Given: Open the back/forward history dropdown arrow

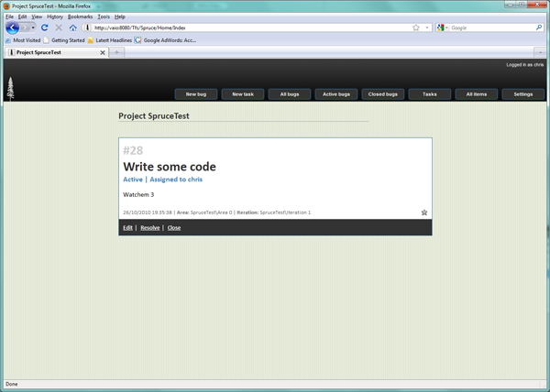Looking at the screenshot, I should [x=33, y=27].
